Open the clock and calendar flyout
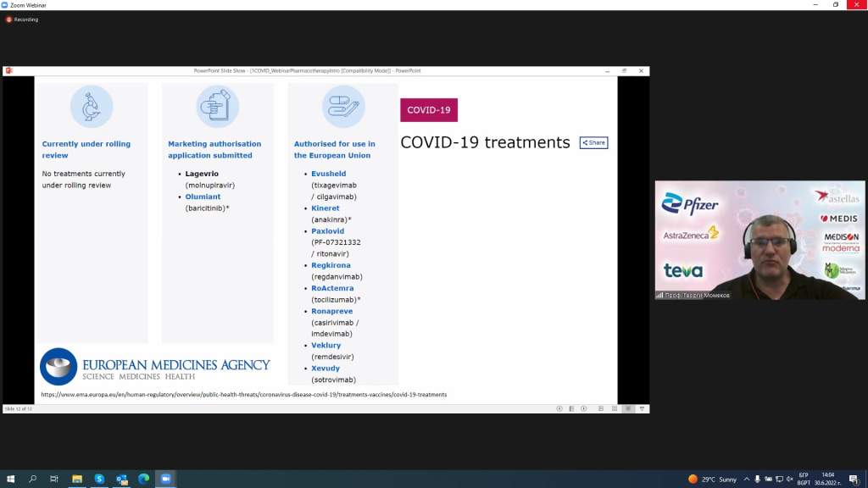Screen dimensions: 868x488 point(827,480)
